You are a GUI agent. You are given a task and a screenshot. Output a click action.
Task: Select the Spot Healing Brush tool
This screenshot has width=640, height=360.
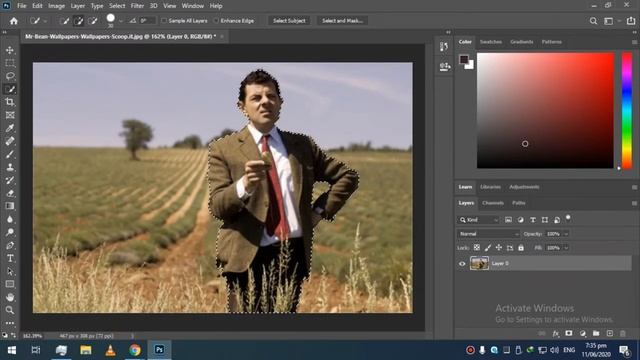10,142
